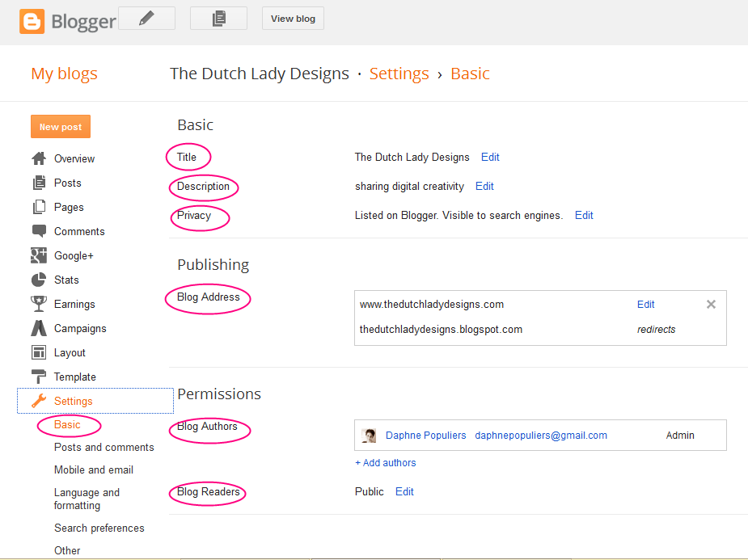Click Daphne Populiers author thumbnail
Image resolution: width=748 pixels, height=560 pixels.
coord(369,436)
